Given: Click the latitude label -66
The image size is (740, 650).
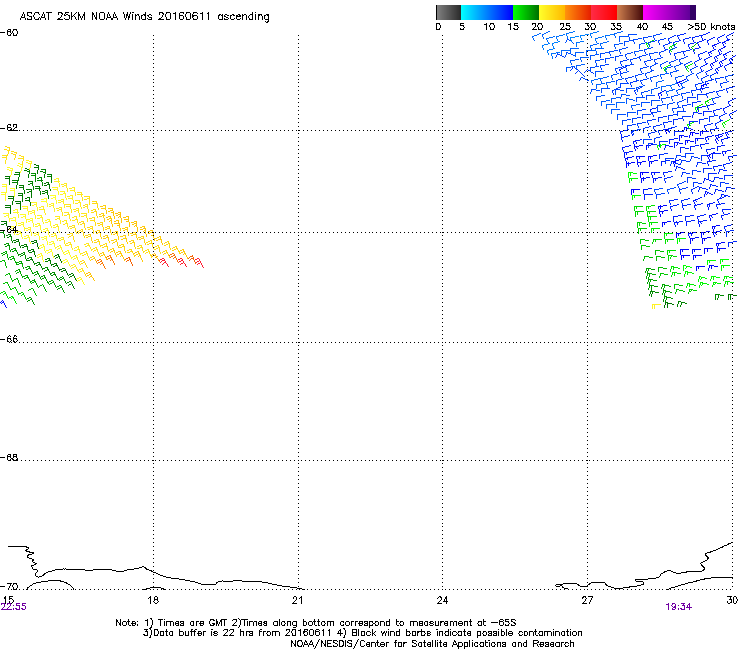Looking at the screenshot, I should [x=9, y=339].
